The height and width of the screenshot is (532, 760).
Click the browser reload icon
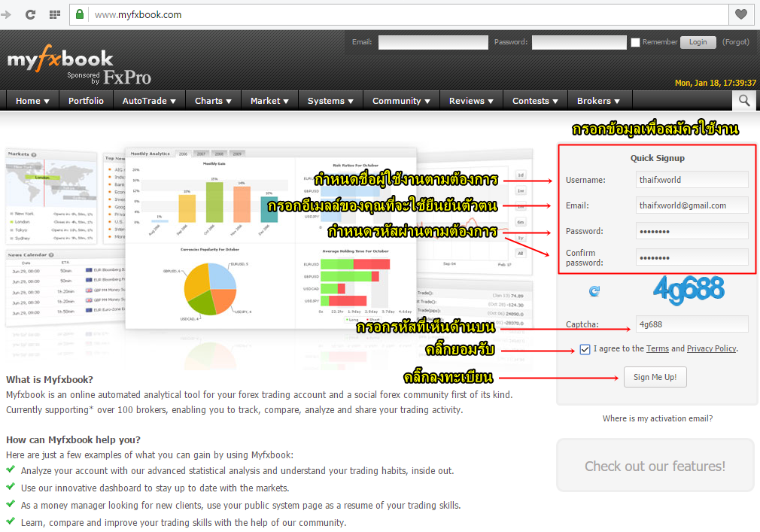click(31, 14)
